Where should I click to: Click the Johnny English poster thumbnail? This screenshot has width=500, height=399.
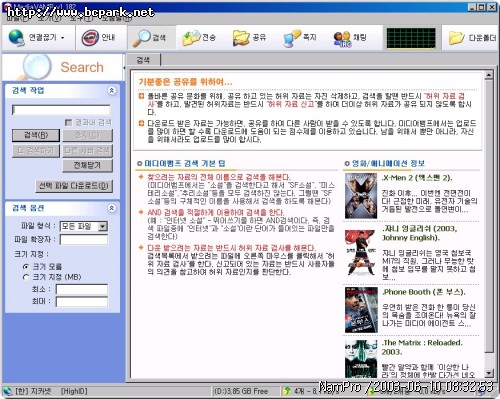click(x=361, y=252)
